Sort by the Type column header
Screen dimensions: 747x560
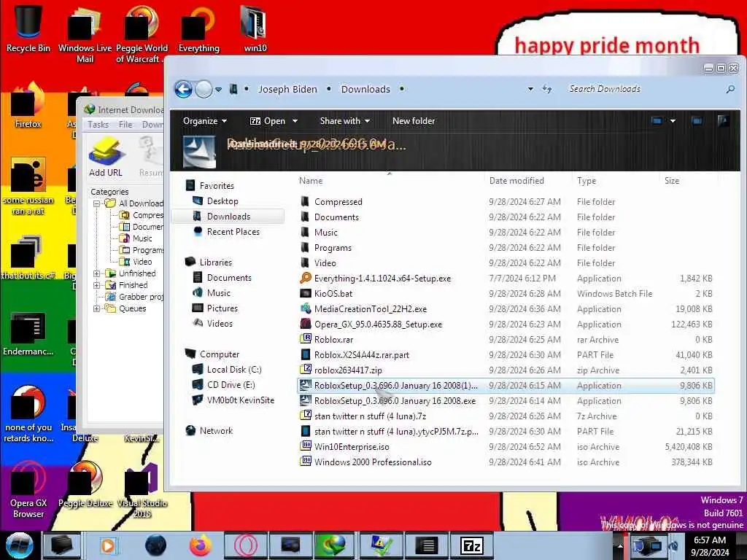(x=587, y=181)
